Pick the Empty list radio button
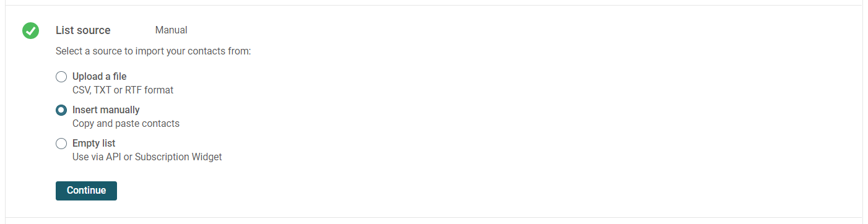868x224 pixels. tap(61, 144)
